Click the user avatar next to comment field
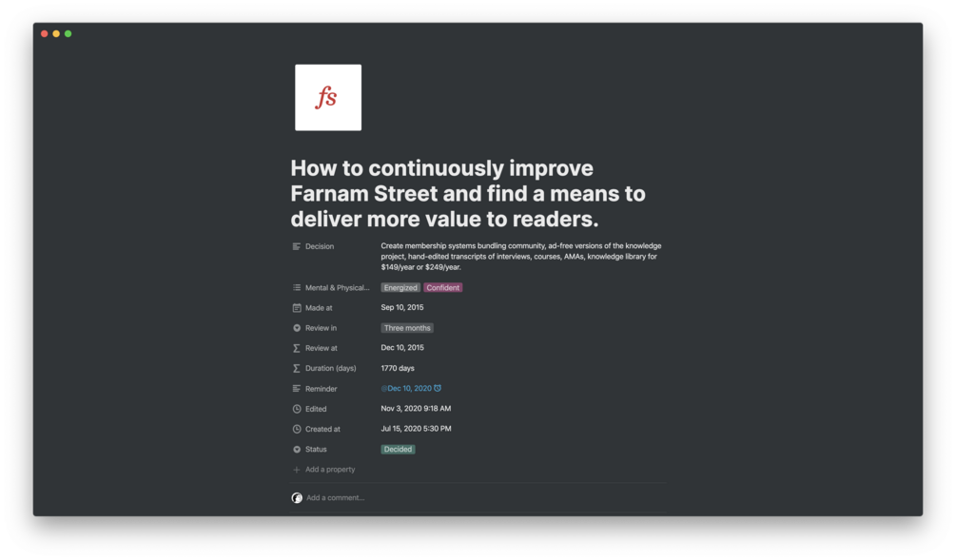This screenshot has height=560, width=956. 297,498
